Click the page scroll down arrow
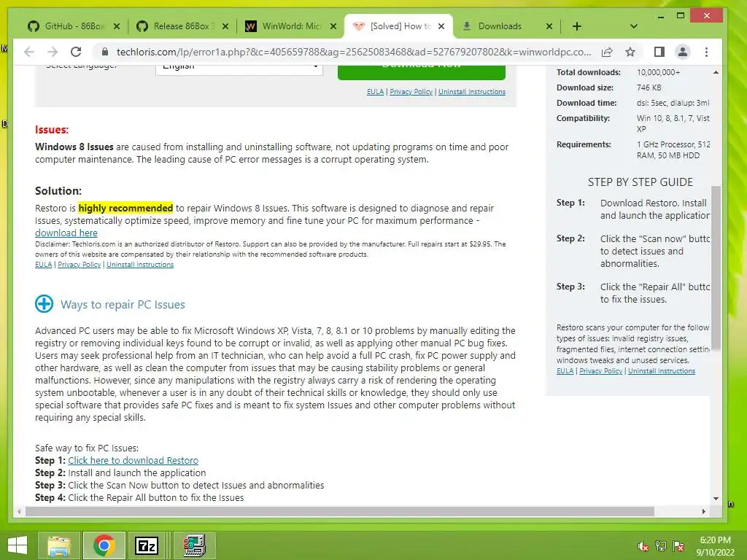This screenshot has height=560, width=747. (x=716, y=499)
